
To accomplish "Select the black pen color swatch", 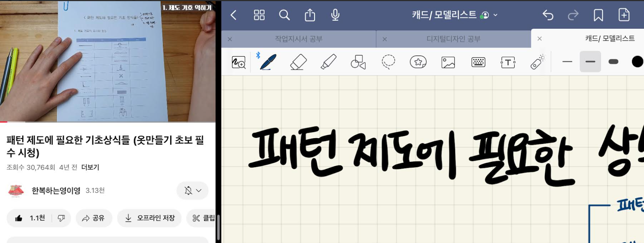I will click(637, 62).
